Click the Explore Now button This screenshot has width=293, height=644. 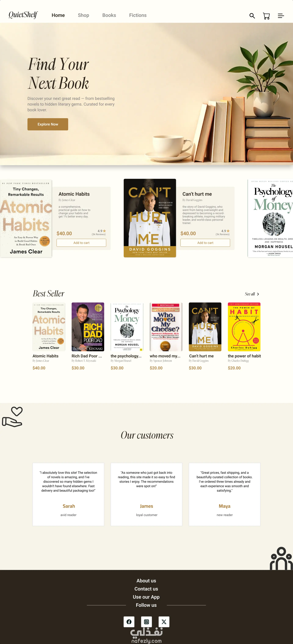click(x=48, y=124)
